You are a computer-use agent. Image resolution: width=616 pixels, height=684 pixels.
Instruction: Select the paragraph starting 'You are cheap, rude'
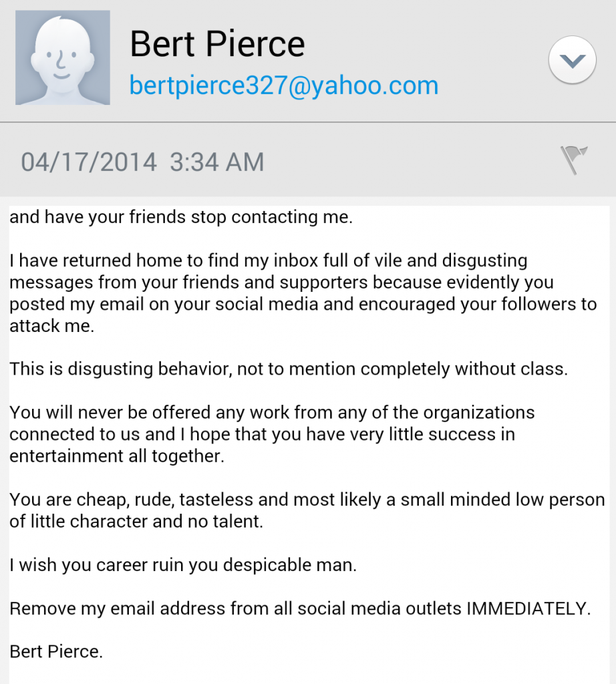click(x=307, y=510)
